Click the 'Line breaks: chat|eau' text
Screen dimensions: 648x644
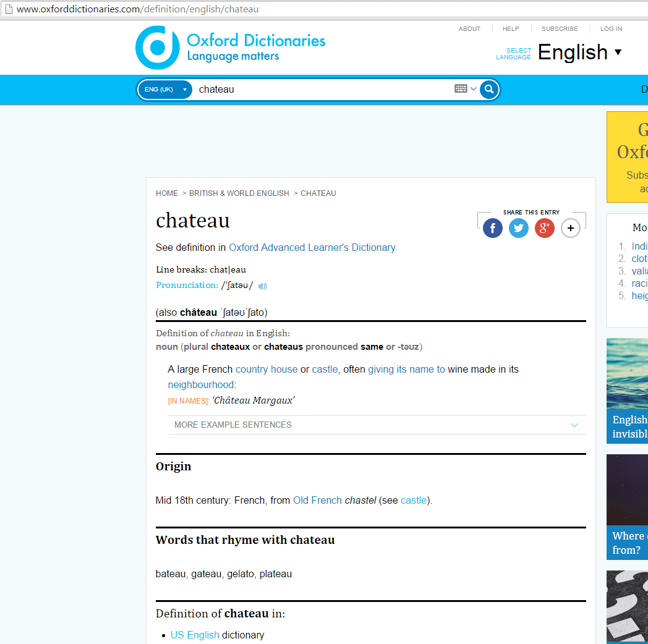pyautogui.click(x=201, y=269)
